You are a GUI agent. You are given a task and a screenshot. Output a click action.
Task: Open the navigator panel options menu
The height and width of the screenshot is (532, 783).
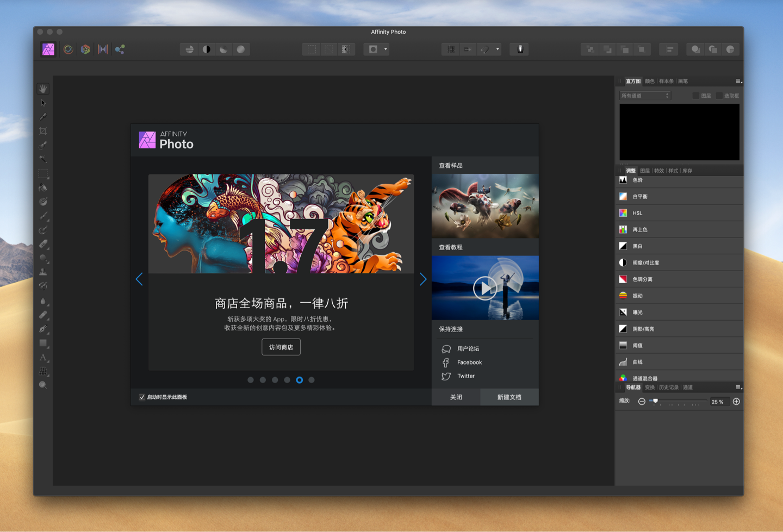(738, 387)
